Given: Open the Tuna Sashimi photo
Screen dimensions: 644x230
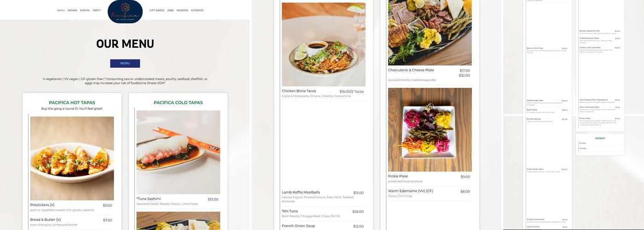Looking at the screenshot, I should pos(178,152).
